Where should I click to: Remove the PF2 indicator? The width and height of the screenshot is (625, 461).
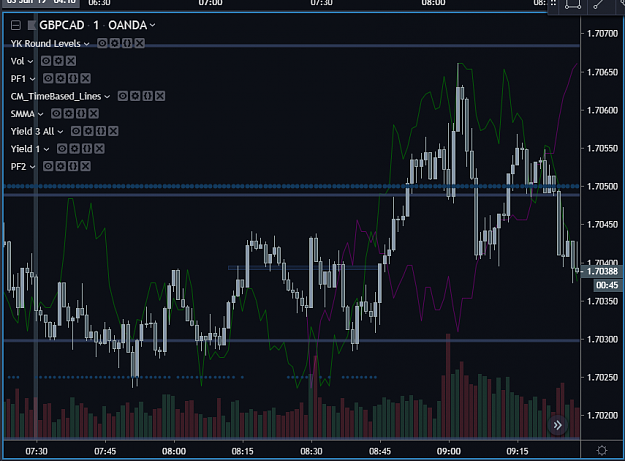click(x=85, y=166)
